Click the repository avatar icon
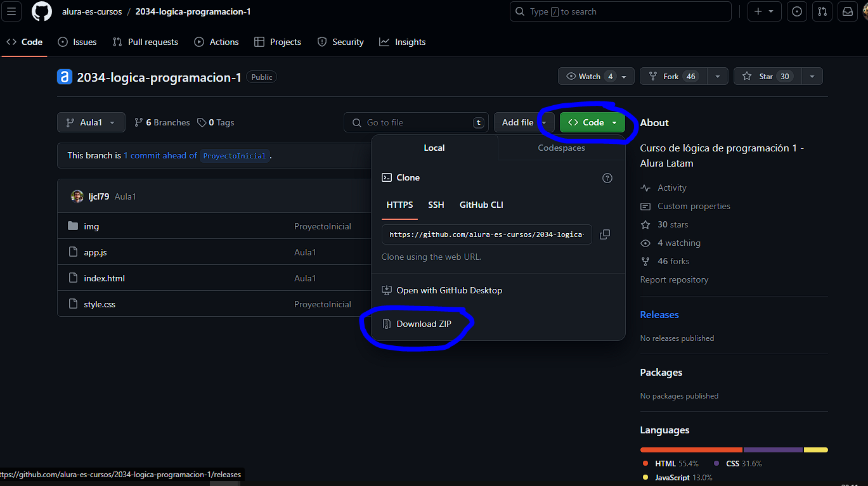 tap(65, 77)
